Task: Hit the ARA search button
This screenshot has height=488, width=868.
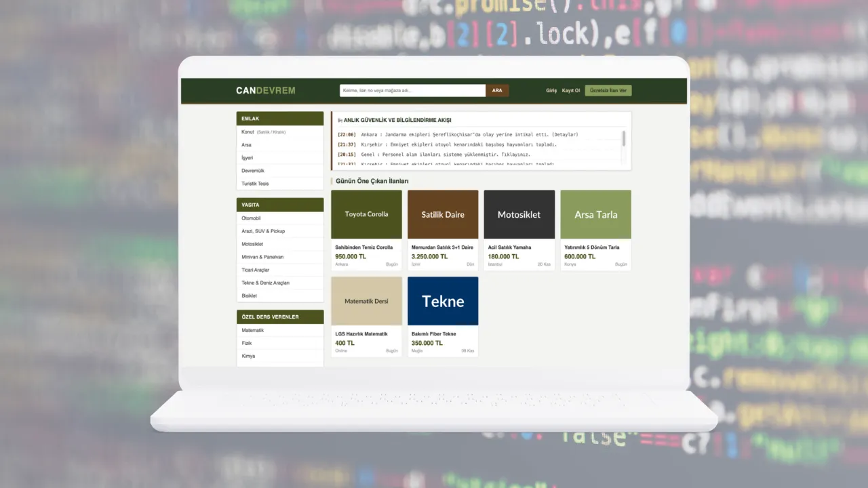Action: click(x=497, y=90)
